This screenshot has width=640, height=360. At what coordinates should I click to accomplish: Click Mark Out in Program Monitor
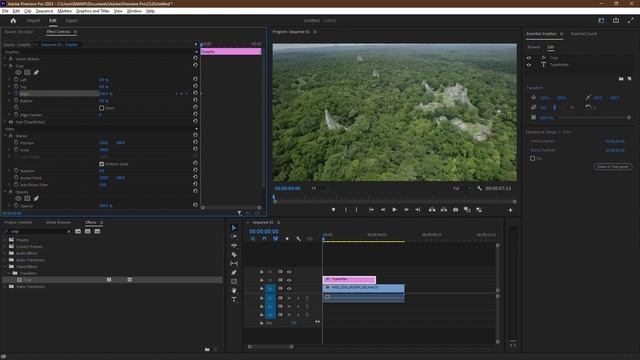coord(356,210)
